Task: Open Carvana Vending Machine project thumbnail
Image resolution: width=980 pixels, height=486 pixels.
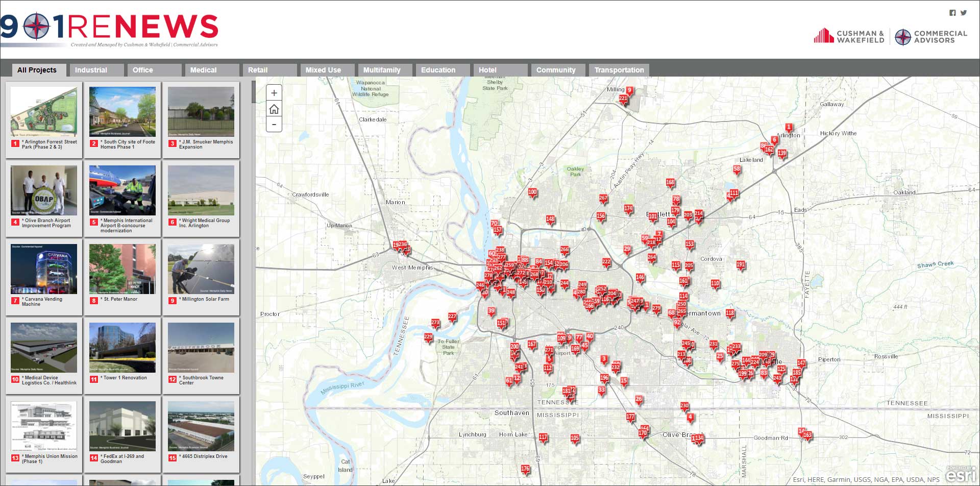Action: [x=44, y=269]
